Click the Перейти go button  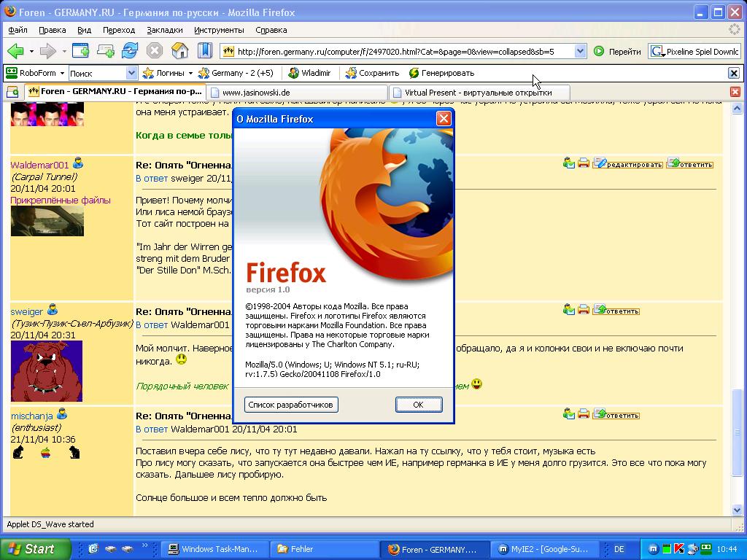617,52
